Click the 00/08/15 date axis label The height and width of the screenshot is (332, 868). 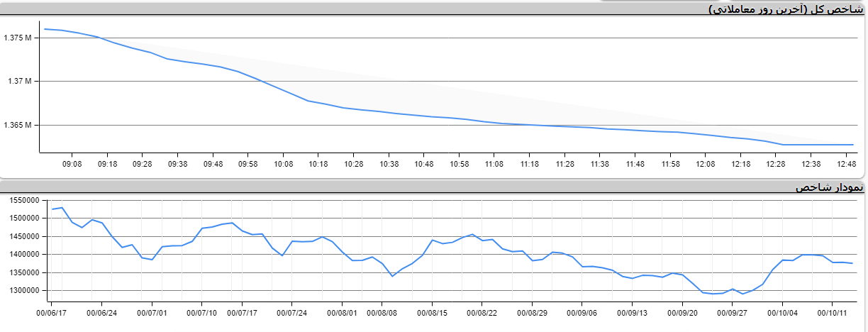tap(432, 312)
